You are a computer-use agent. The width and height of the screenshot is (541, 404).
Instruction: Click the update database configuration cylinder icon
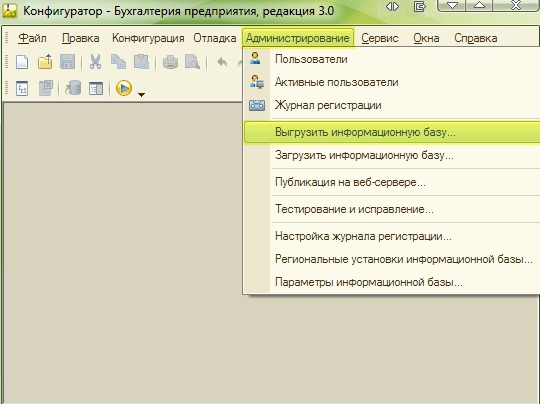click(73, 88)
